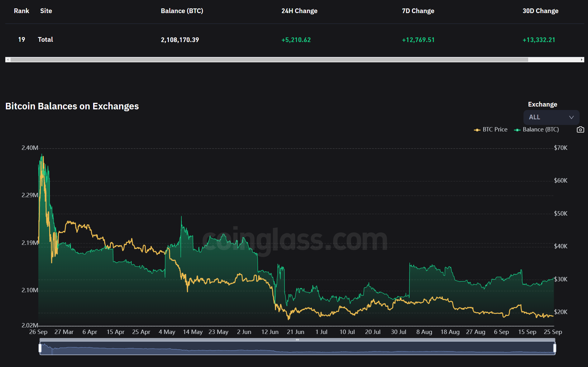The image size is (588, 367).
Task: Click the Balance (BTC) column header
Action: click(182, 11)
